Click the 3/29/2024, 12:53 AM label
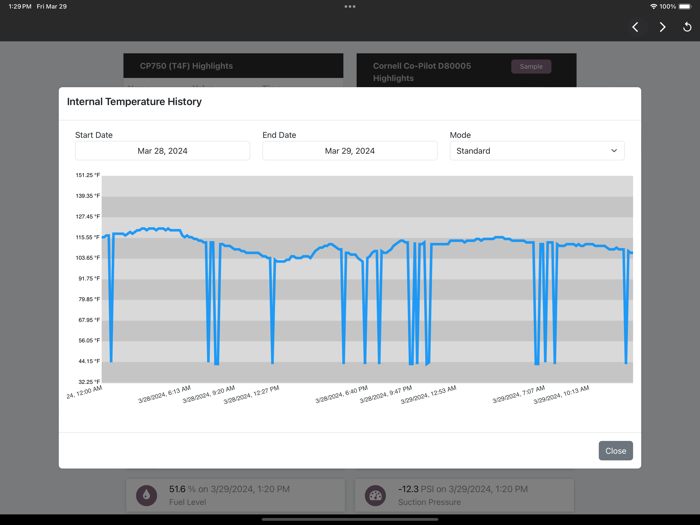Viewport: 700px width, 525px height. point(429,395)
